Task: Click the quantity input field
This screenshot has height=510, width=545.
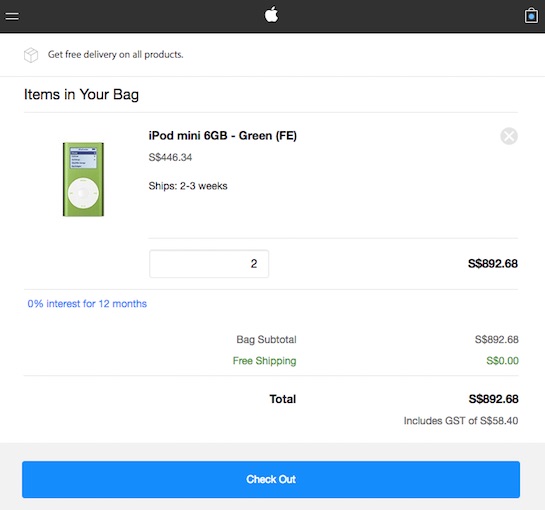Action: tap(209, 264)
